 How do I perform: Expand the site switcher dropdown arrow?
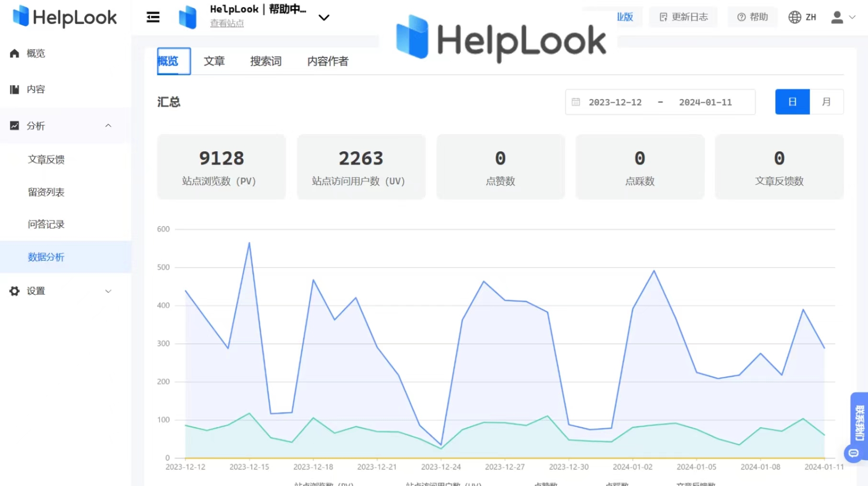pos(324,18)
